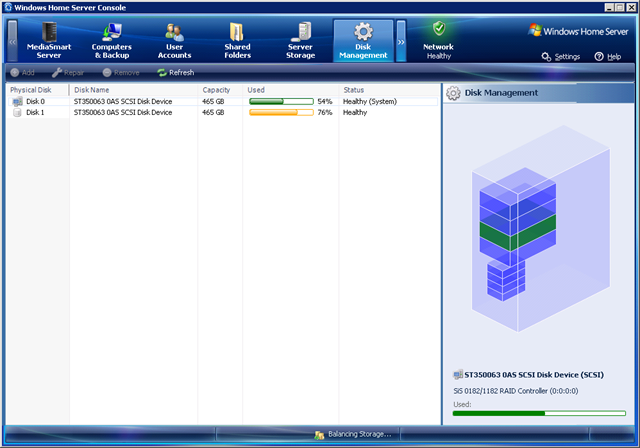Viewport: 640px width, 448px height.
Task: Click the Shared Folders folder icon
Action: [237, 32]
